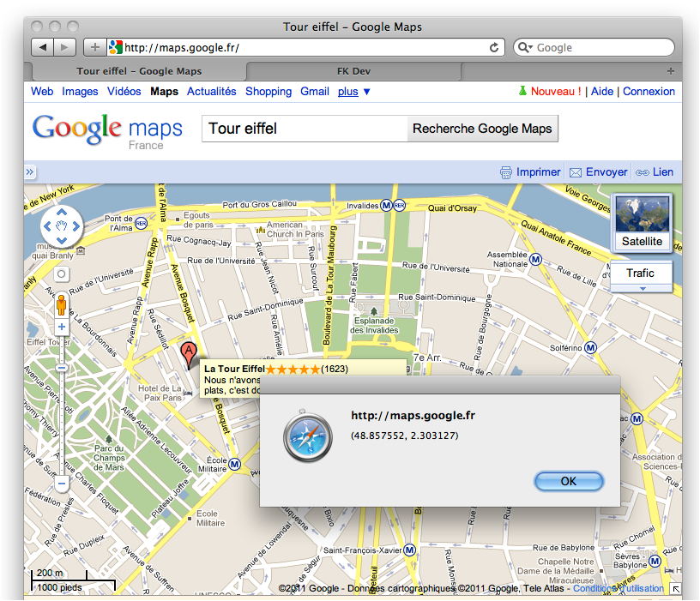The height and width of the screenshot is (601, 700).
Task: Open Conditions d'utilisation link
Action: tap(619, 588)
